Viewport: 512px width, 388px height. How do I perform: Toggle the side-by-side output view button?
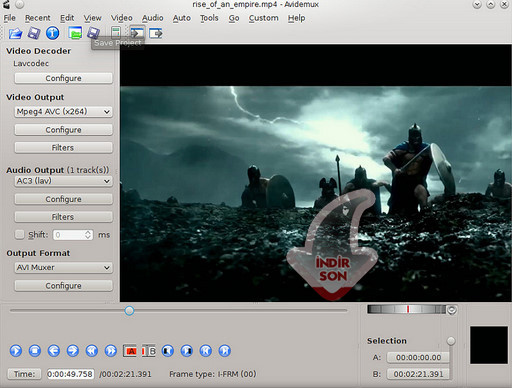156,33
